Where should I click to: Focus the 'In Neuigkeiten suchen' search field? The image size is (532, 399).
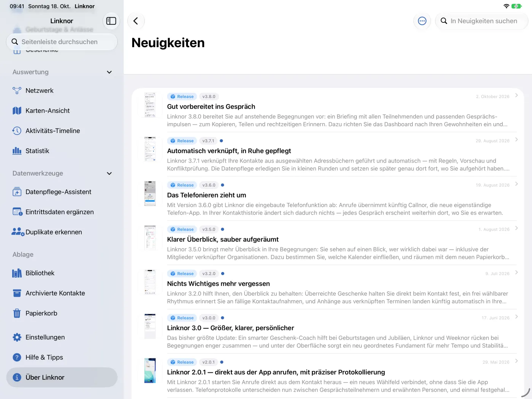(x=481, y=21)
